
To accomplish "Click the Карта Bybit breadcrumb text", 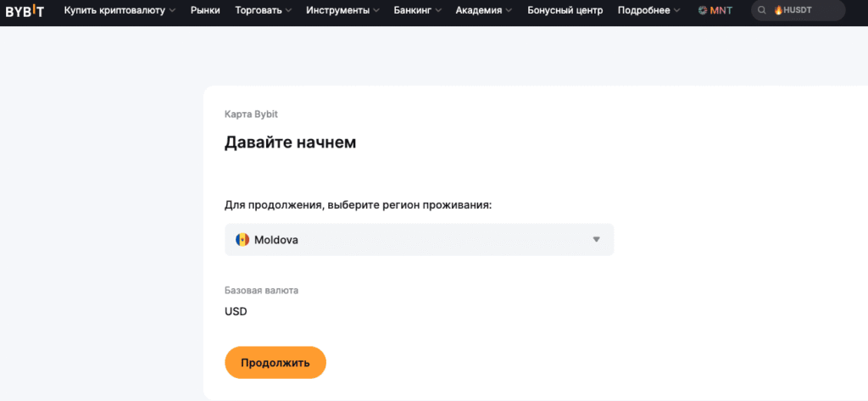I will pyautogui.click(x=251, y=114).
